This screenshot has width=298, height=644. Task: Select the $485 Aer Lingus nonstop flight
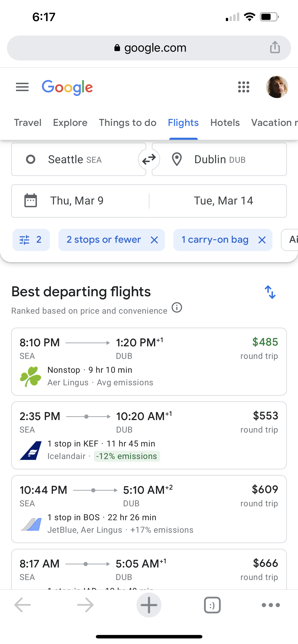coord(149,361)
